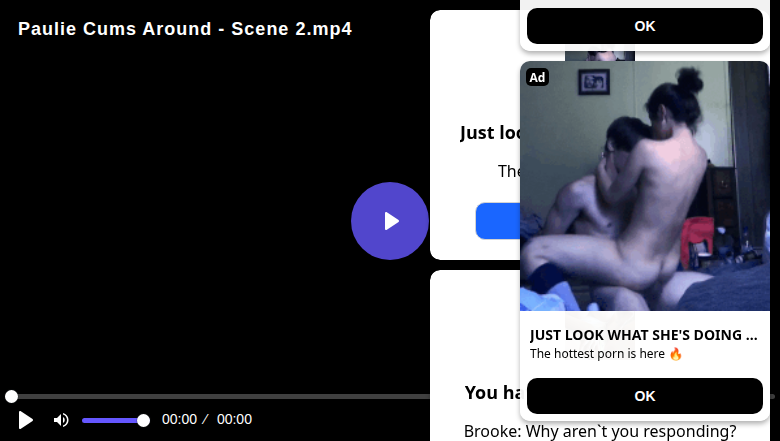The height and width of the screenshot is (441, 780).
Task: Click the "JUST LOOK WHAT SHE'S DOING" headline
Action: point(643,335)
